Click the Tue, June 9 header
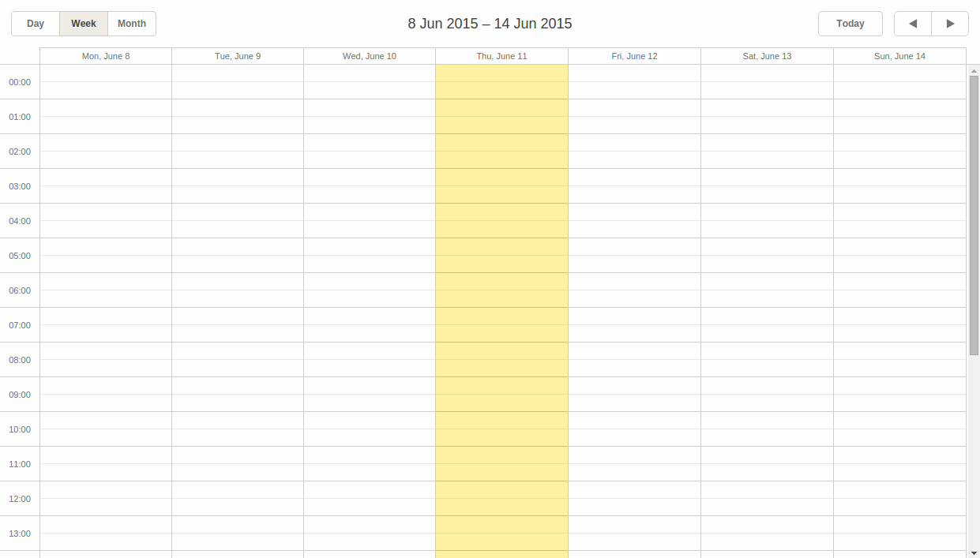 coord(237,56)
